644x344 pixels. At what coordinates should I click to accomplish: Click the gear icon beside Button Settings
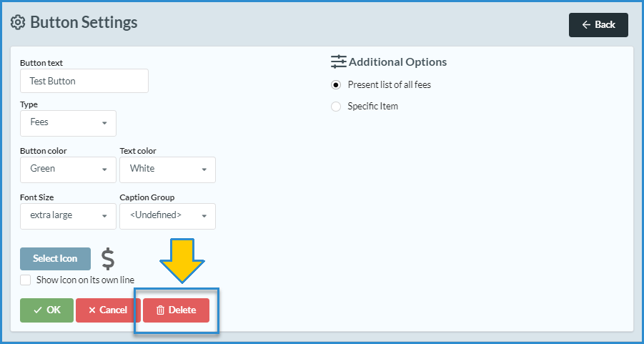(x=18, y=23)
